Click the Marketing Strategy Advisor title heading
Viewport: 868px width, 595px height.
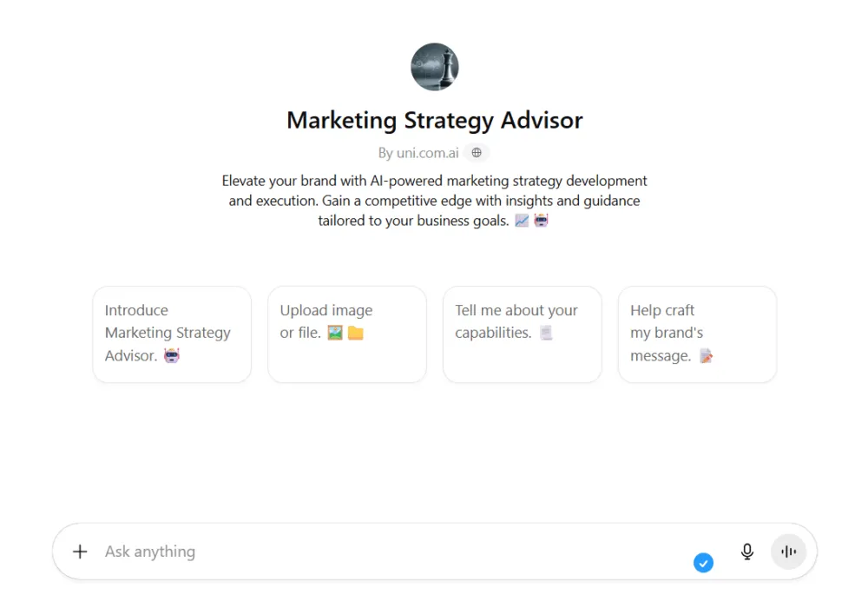[434, 120]
